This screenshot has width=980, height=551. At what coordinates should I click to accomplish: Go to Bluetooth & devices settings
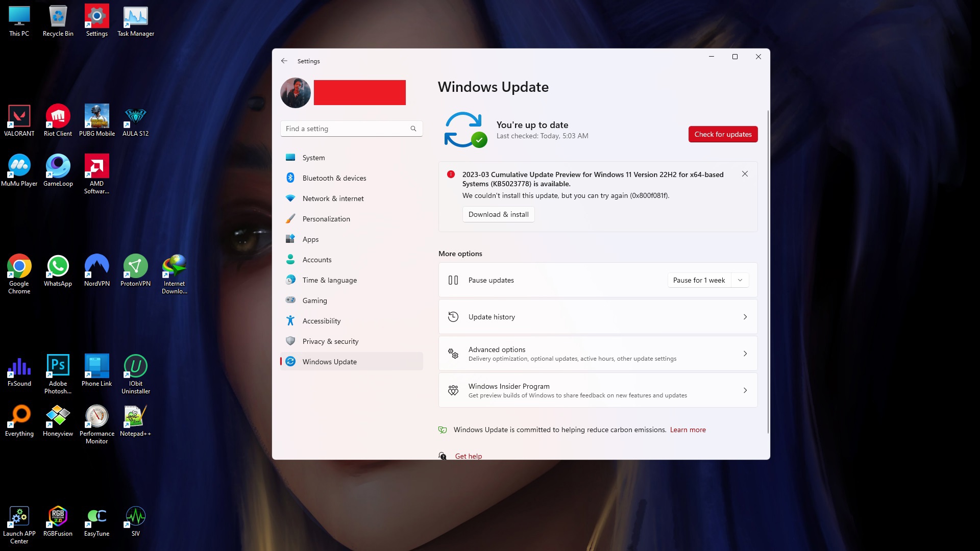click(x=352, y=178)
